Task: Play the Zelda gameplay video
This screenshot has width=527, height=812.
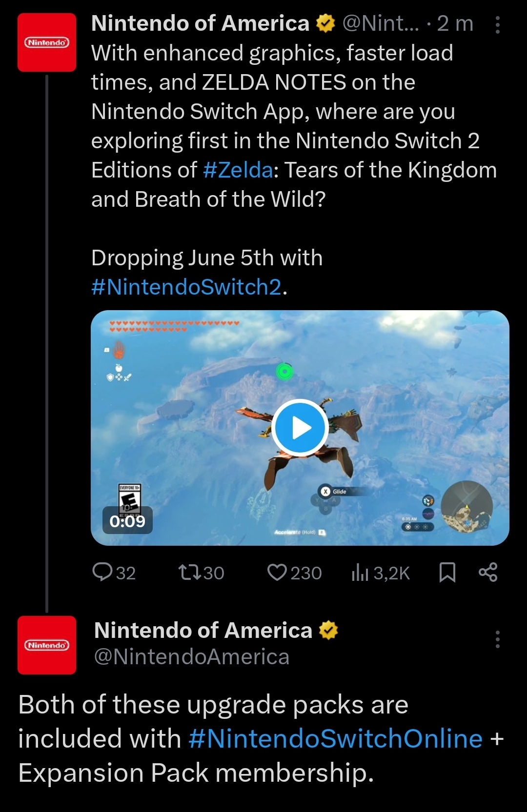Action: click(300, 428)
